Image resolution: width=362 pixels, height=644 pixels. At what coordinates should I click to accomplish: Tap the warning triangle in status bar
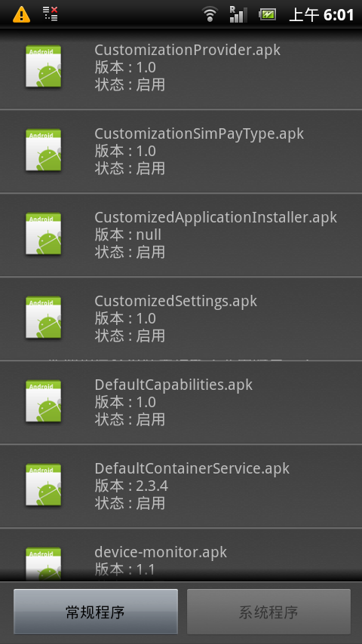tap(21, 15)
